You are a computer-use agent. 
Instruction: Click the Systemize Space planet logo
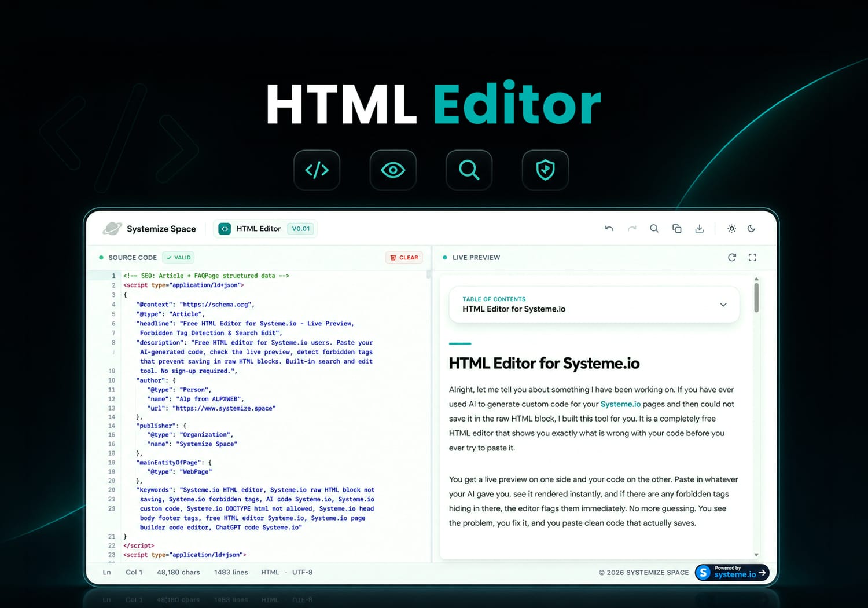(112, 229)
